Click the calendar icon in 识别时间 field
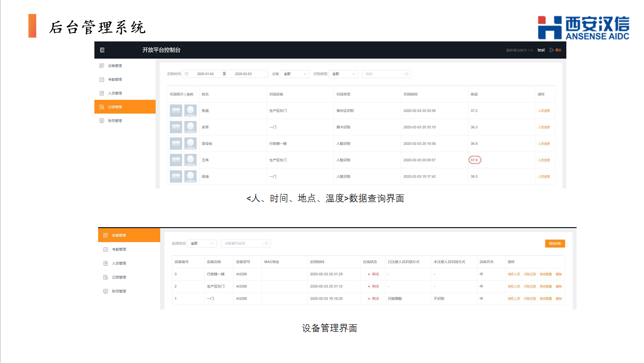644x363 pixels. tap(186, 74)
